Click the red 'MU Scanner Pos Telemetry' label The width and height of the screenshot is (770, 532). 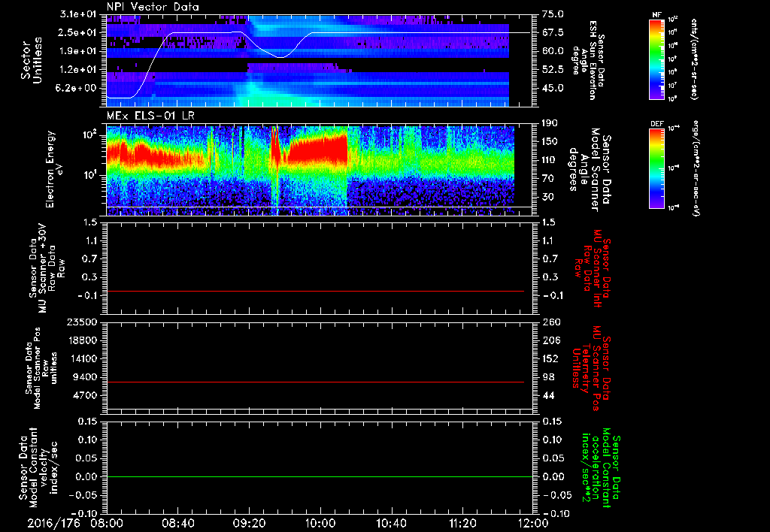[x=591, y=368]
